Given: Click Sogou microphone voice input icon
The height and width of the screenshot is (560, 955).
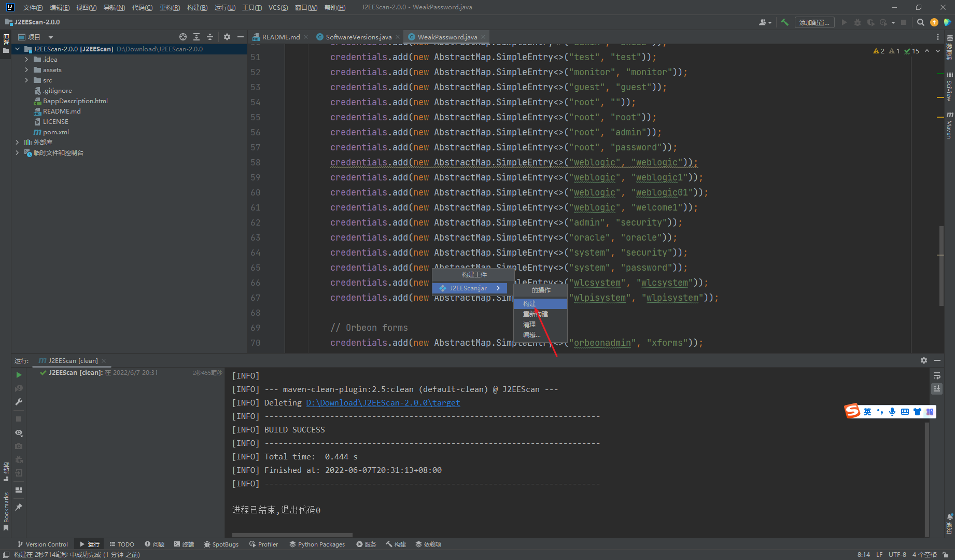Looking at the screenshot, I should [x=892, y=412].
